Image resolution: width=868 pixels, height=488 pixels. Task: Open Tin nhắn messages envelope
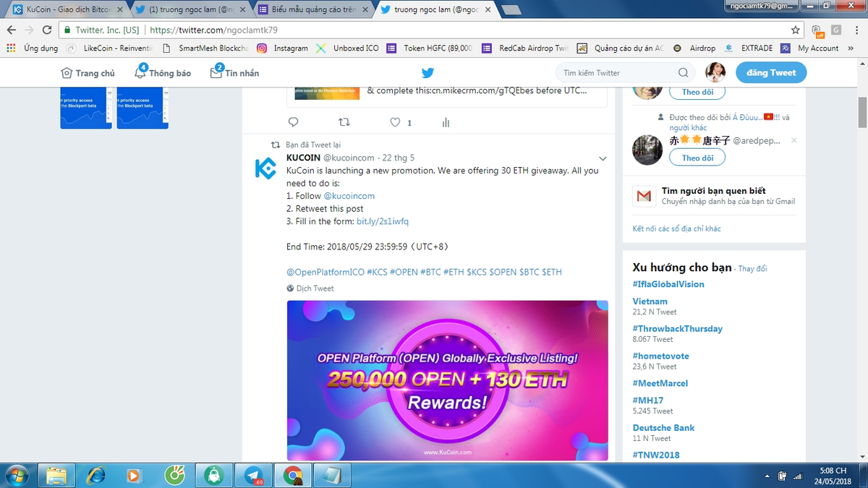(x=234, y=72)
